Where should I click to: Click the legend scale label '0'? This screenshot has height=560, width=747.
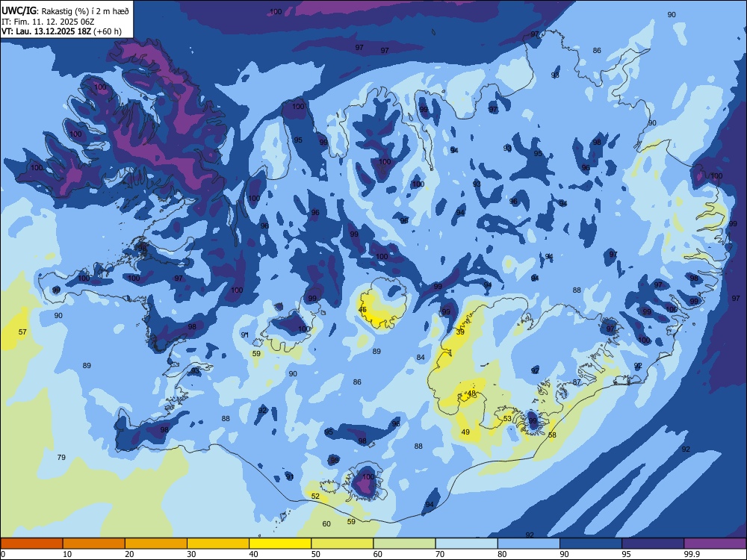(3, 554)
